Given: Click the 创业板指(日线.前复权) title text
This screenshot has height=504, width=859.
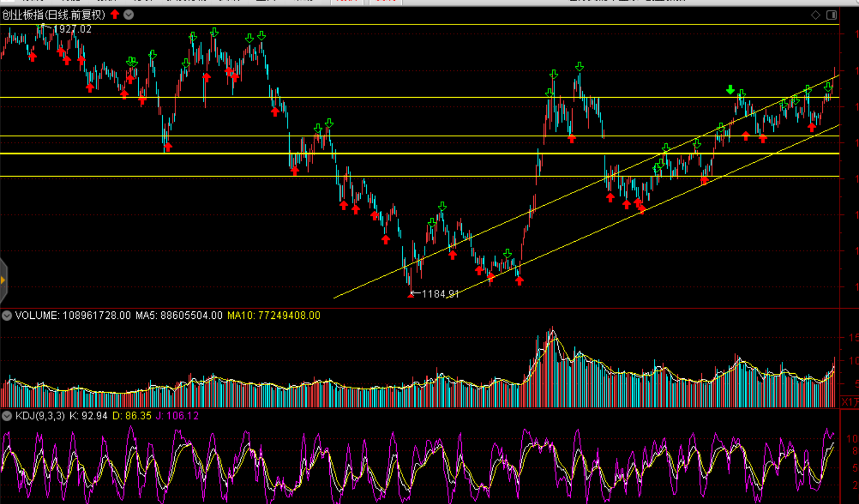Looking at the screenshot, I should pyautogui.click(x=54, y=15).
